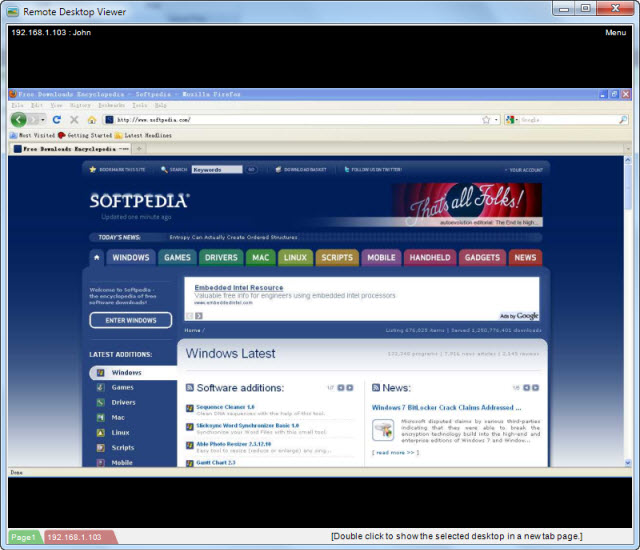
Task: Open Firefox File menu
Action: coord(17,105)
